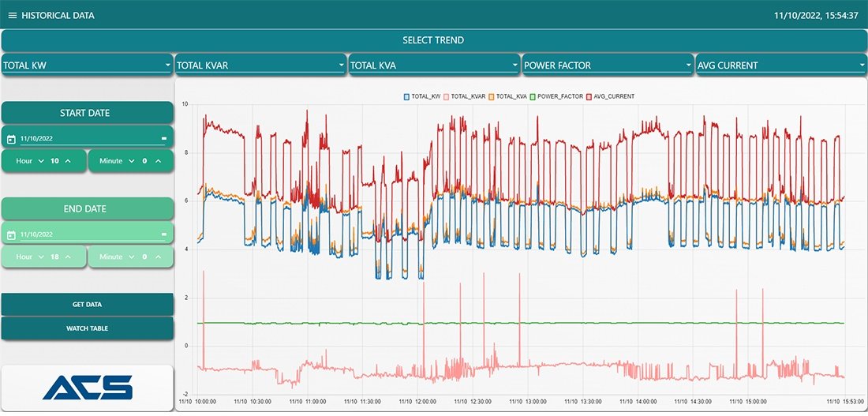Increase the start date hour value
Screen dimensions: 868x416
[x=68, y=161]
